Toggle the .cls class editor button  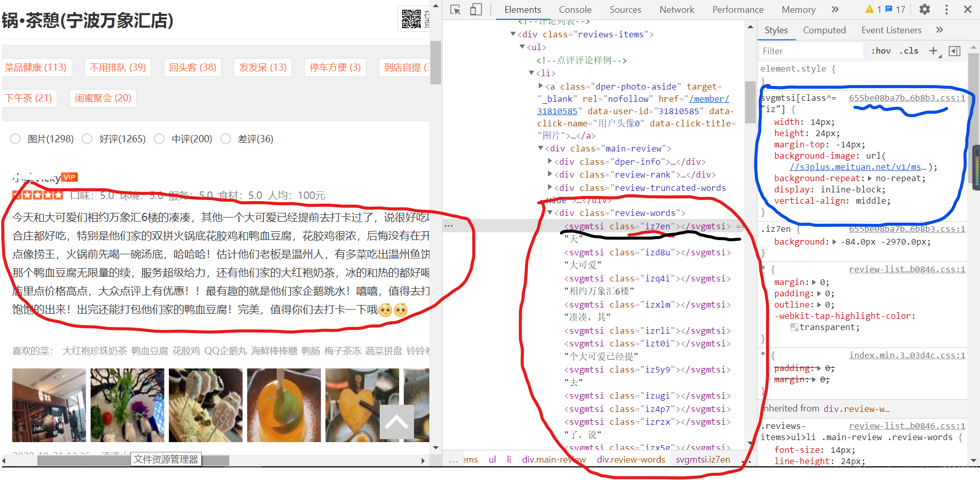(x=909, y=51)
